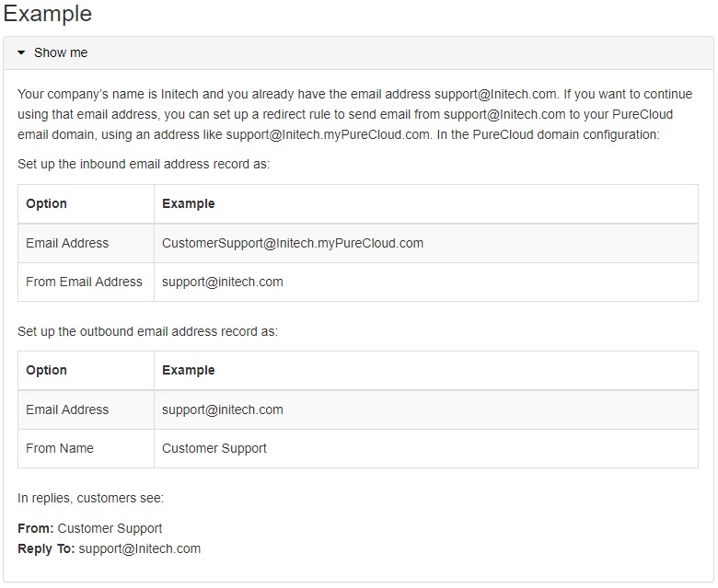Click the inbound table Example header
The width and height of the screenshot is (718, 588).
(188, 203)
